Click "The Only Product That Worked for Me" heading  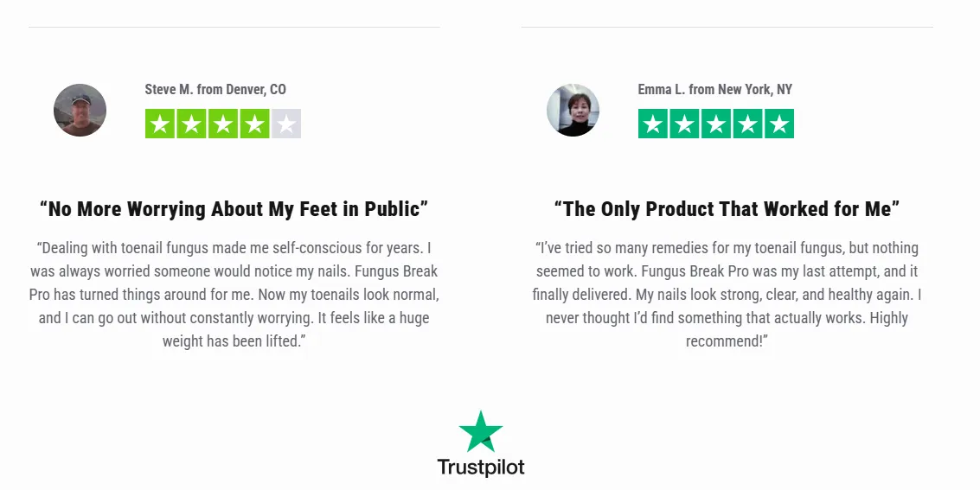coord(727,208)
